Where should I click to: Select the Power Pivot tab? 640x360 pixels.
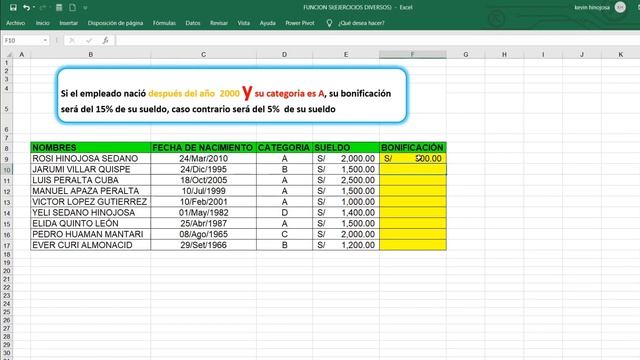[300, 23]
